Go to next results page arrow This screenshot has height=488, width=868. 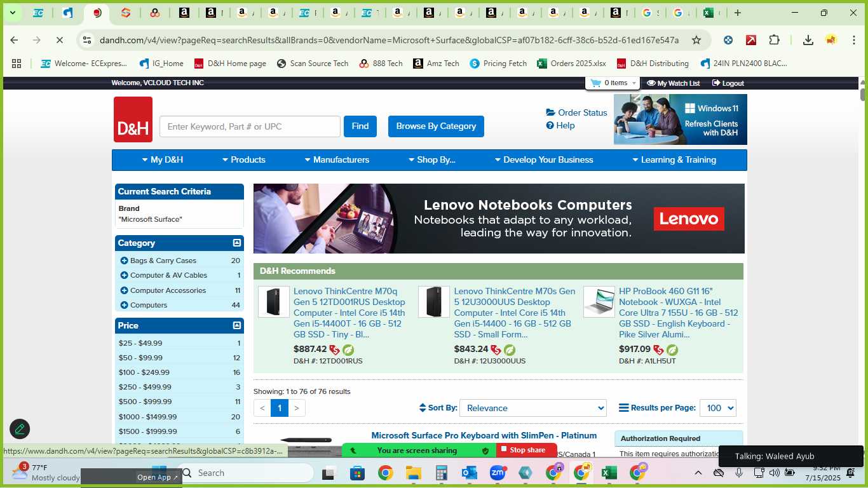tap(297, 408)
